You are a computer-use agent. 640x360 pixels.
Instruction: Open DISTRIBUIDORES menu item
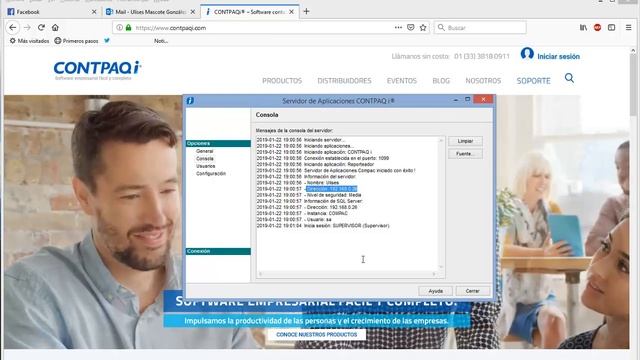click(x=344, y=81)
